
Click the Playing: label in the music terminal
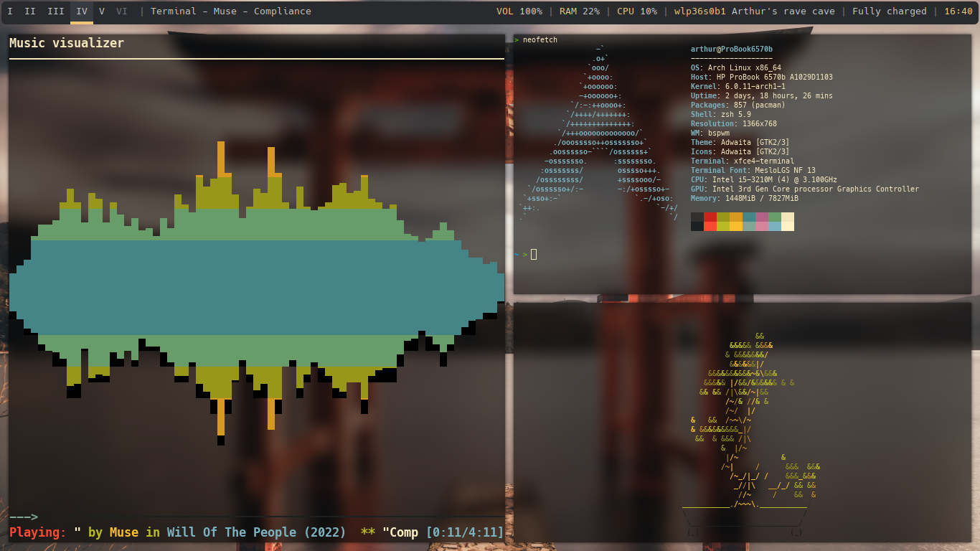[38, 532]
